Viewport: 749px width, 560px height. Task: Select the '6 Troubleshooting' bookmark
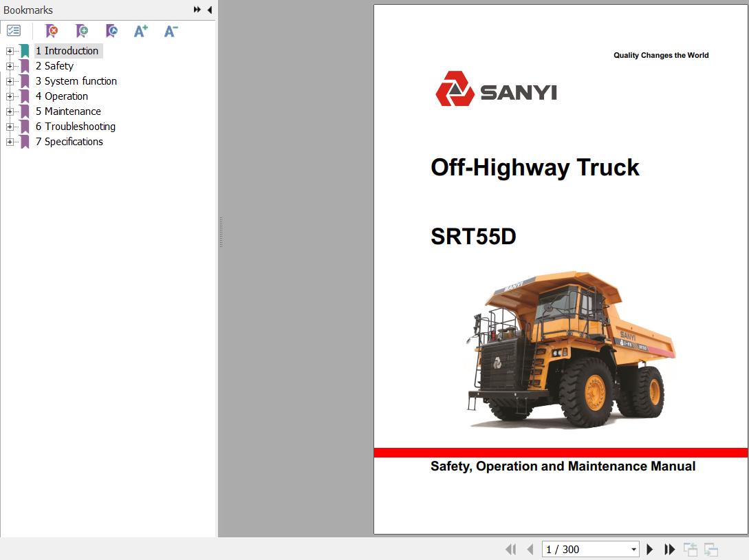76,127
